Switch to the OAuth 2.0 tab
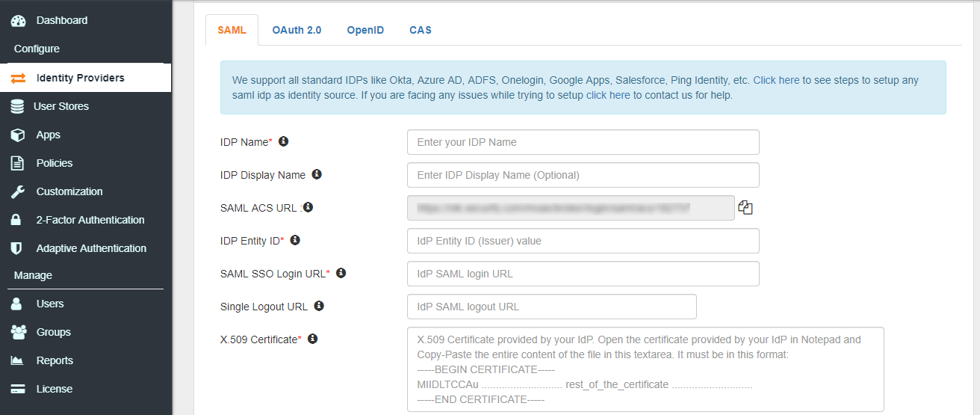Viewport: 980px width, 415px height. pyautogui.click(x=297, y=30)
